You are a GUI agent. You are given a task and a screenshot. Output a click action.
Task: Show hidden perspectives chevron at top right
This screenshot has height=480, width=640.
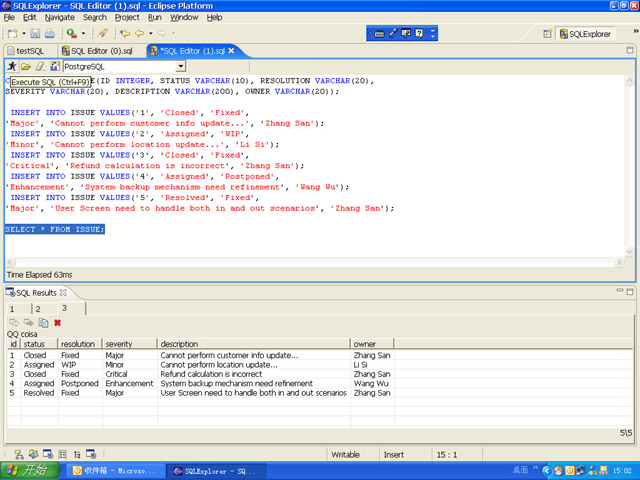pos(636,31)
